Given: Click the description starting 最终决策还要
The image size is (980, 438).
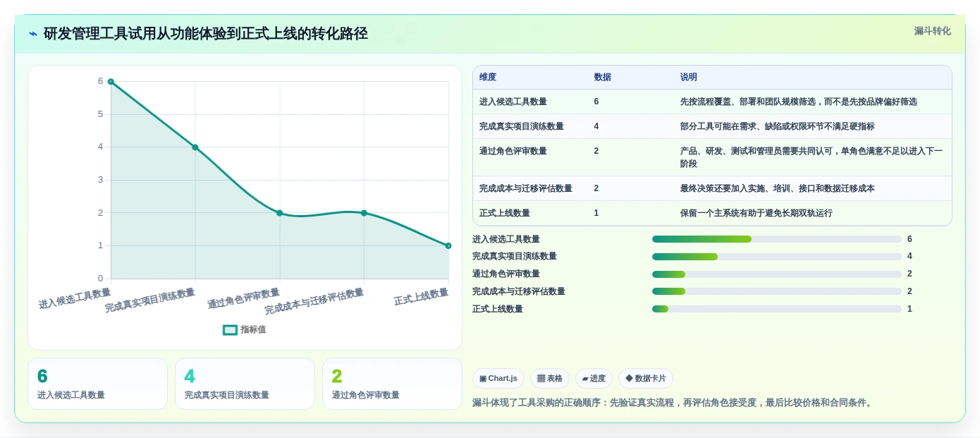Looking at the screenshot, I should [778, 188].
